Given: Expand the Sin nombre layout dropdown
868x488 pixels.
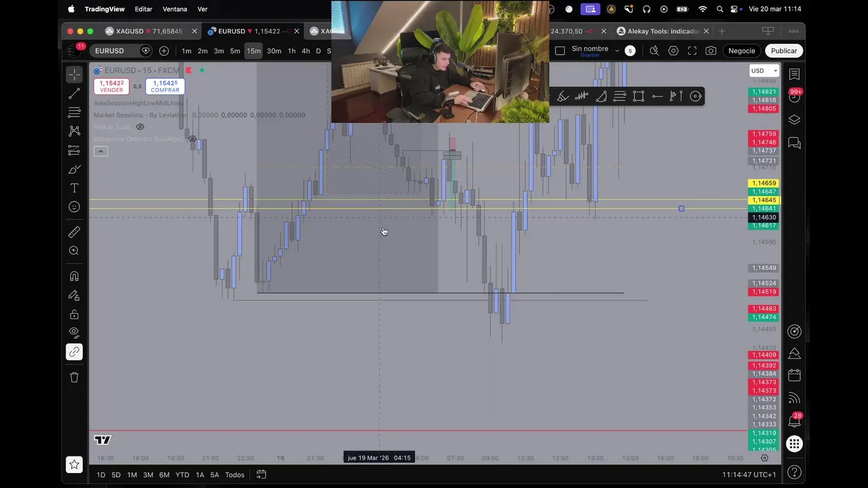Looking at the screenshot, I should (x=617, y=50).
